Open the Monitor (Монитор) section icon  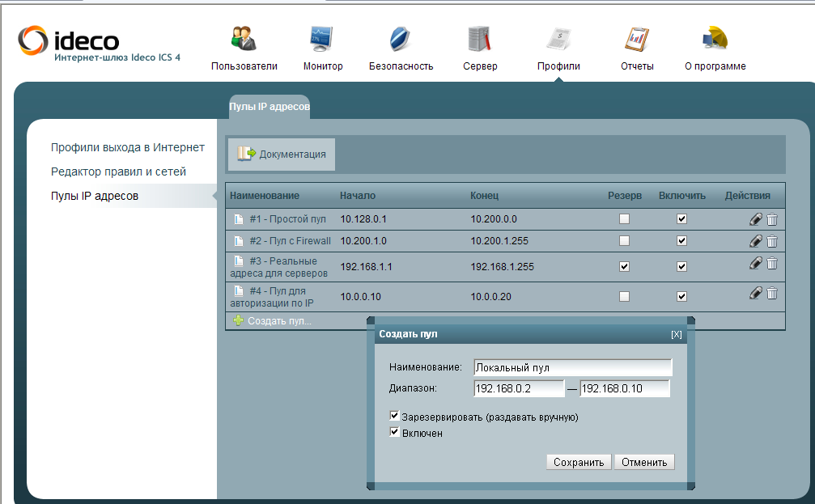(322, 40)
